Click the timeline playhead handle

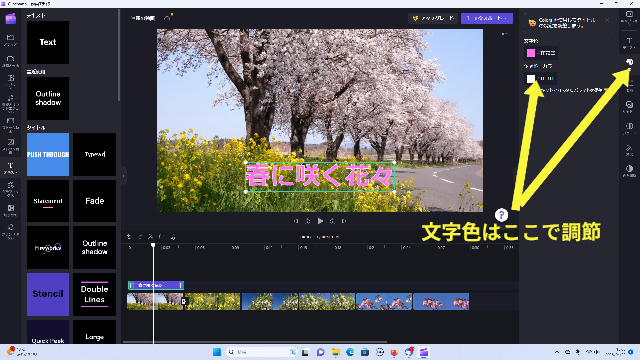tap(153, 245)
